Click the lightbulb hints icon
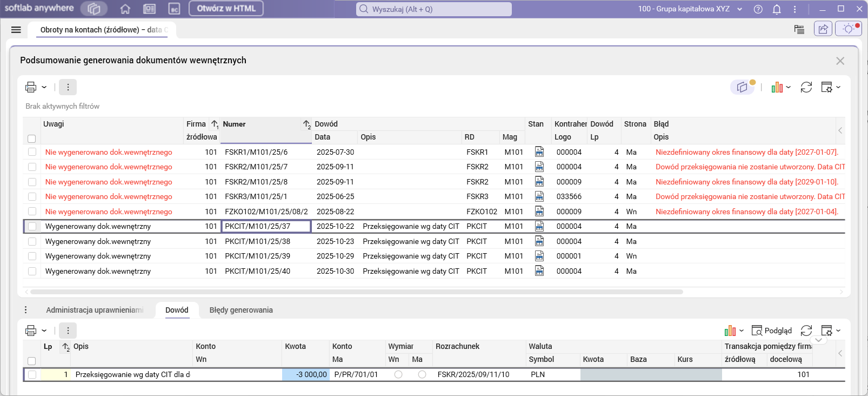The height and width of the screenshot is (396, 868). (848, 29)
